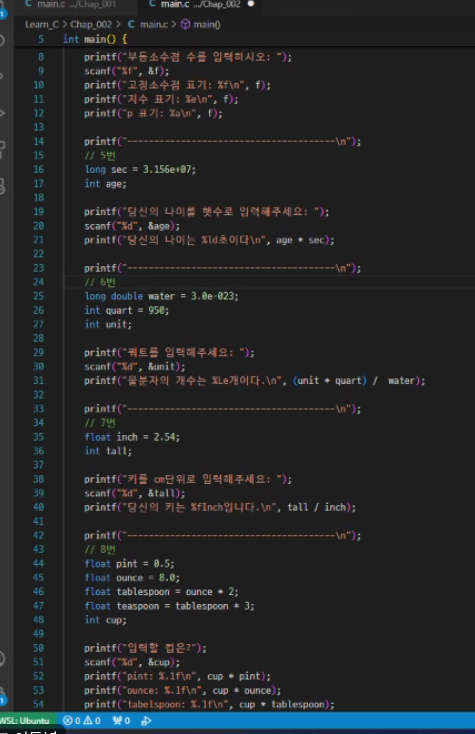Viewport: 475px width, 734px height.
Task: Click the 'p 표기: %a' printf line
Action: pyautogui.click(x=153, y=113)
